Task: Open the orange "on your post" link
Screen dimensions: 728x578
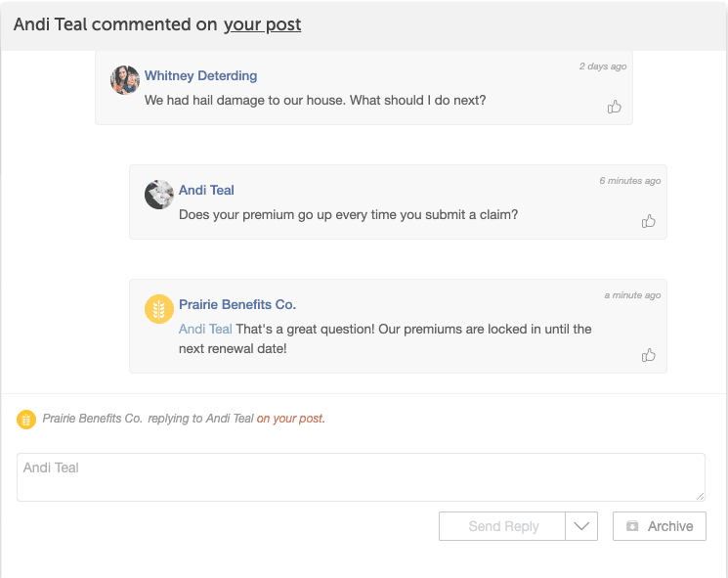Action: tap(290, 419)
